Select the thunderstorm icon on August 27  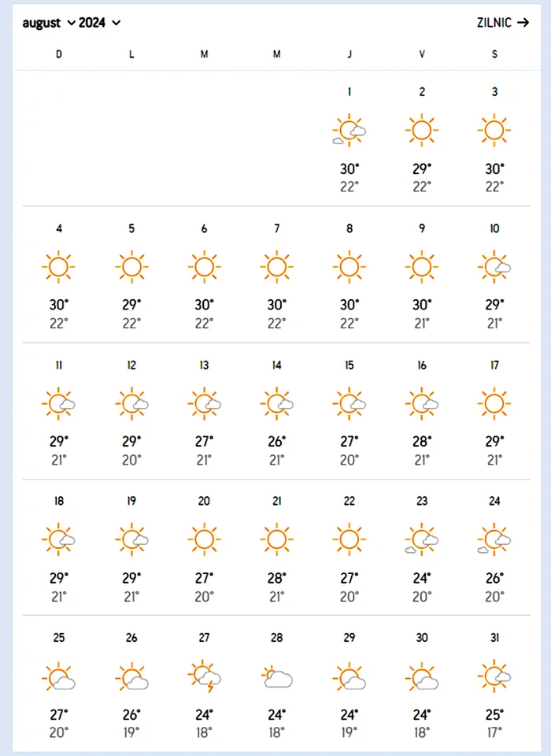(205, 676)
